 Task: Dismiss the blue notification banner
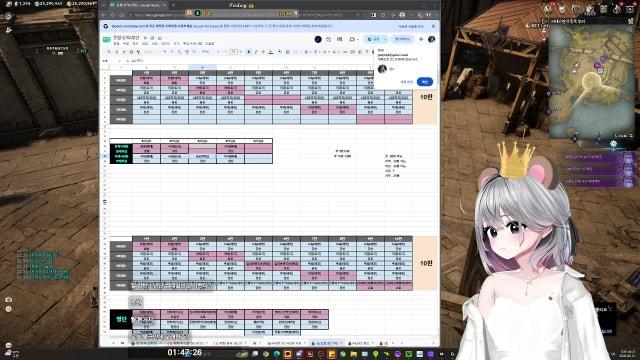(x=433, y=26)
